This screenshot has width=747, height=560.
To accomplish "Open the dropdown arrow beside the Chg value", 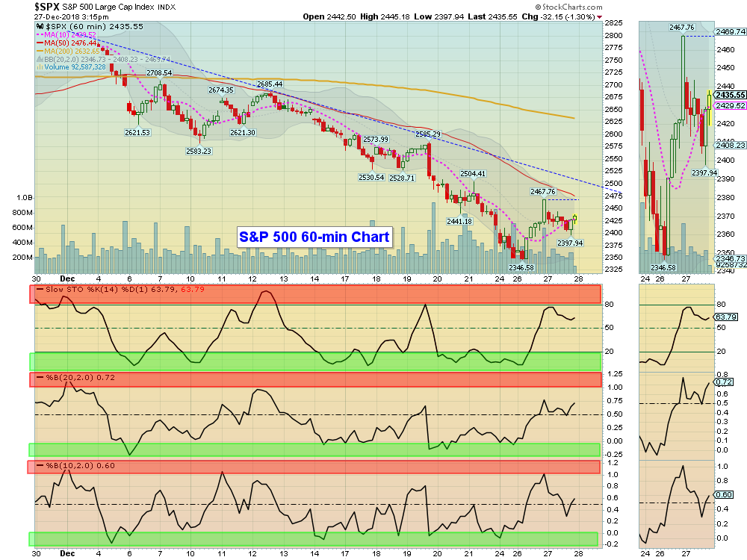I will [598, 16].
